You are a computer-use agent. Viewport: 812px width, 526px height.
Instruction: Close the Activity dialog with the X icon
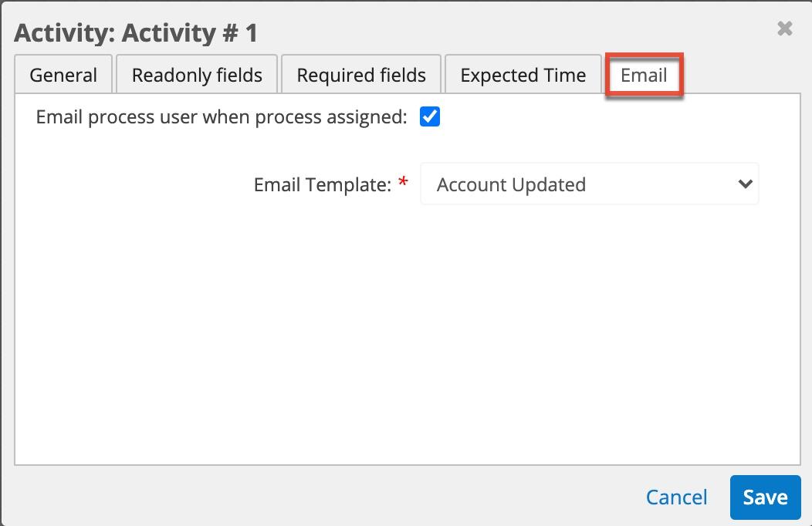(784, 29)
